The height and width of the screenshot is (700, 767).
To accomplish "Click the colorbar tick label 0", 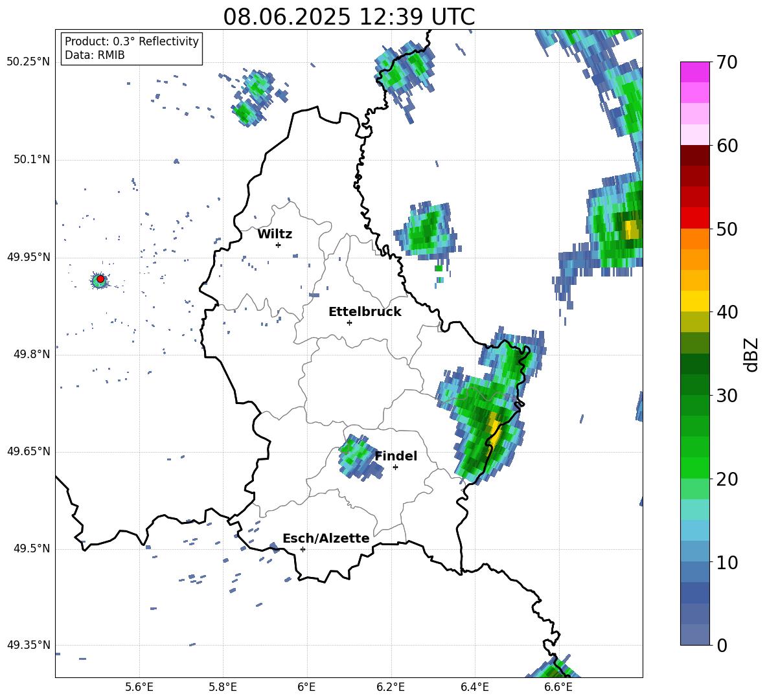I will 722,645.
